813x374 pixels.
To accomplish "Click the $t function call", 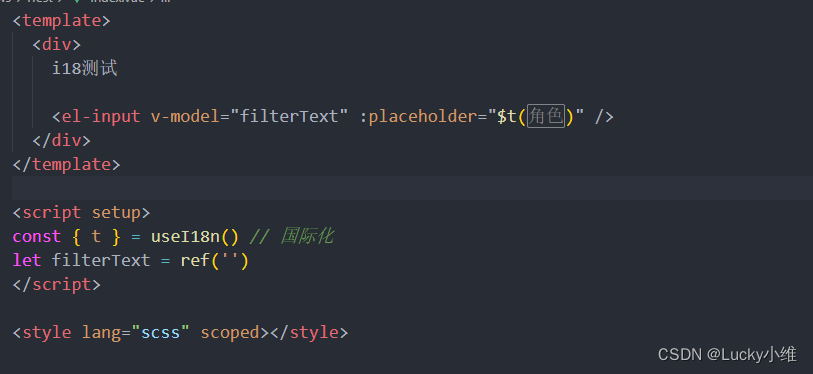I will point(507,116).
